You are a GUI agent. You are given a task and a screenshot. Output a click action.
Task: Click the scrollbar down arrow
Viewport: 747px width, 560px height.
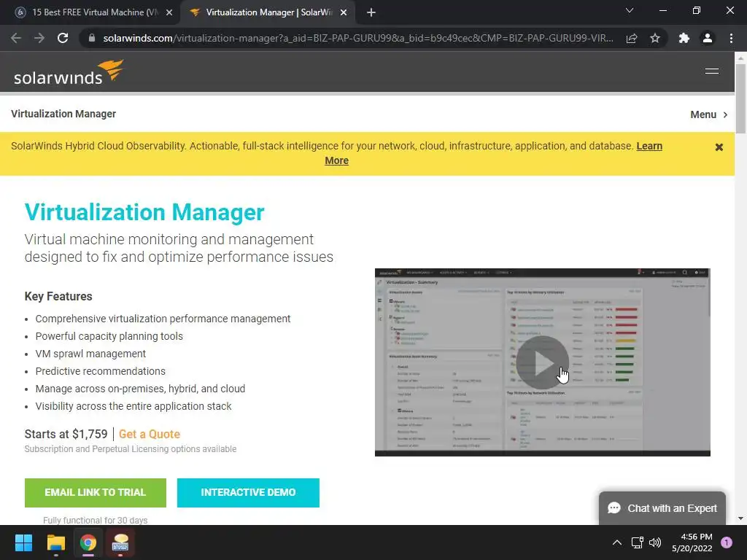pyautogui.click(x=740, y=518)
